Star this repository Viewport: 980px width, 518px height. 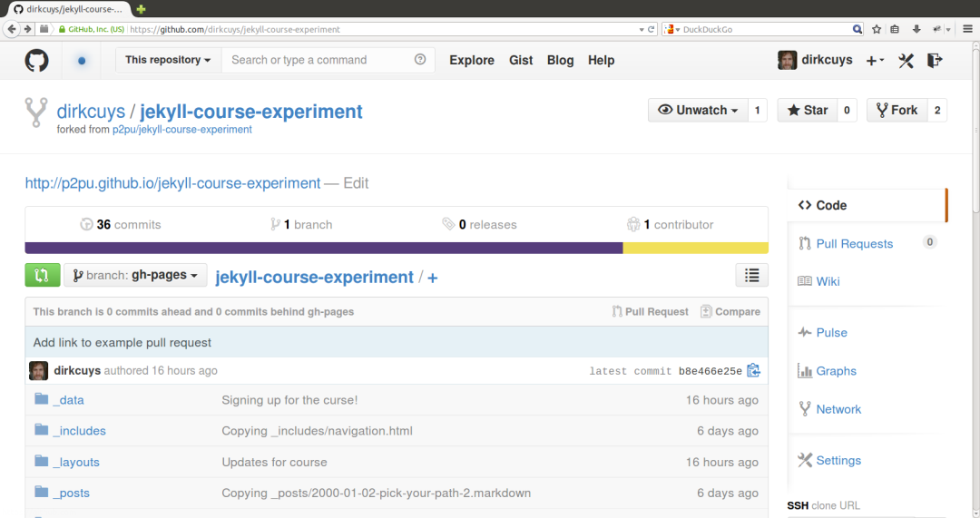[807, 110]
